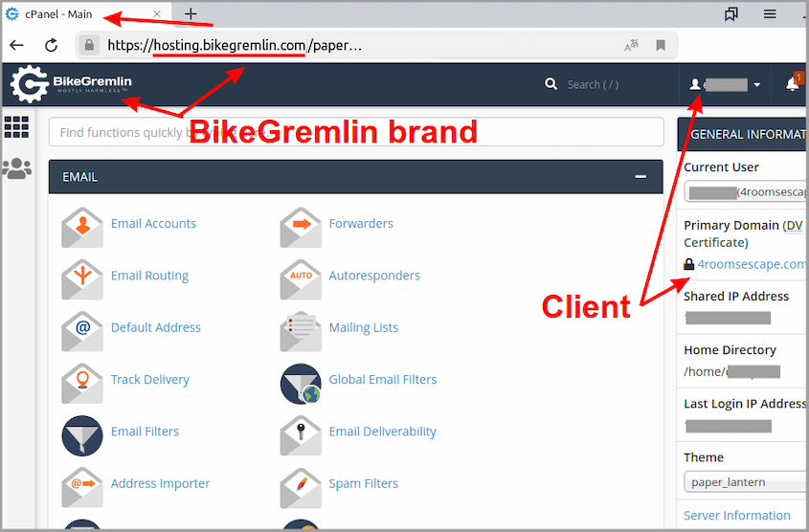Open Spam Filters link
The height and width of the screenshot is (532, 809).
tap(364, 483)
